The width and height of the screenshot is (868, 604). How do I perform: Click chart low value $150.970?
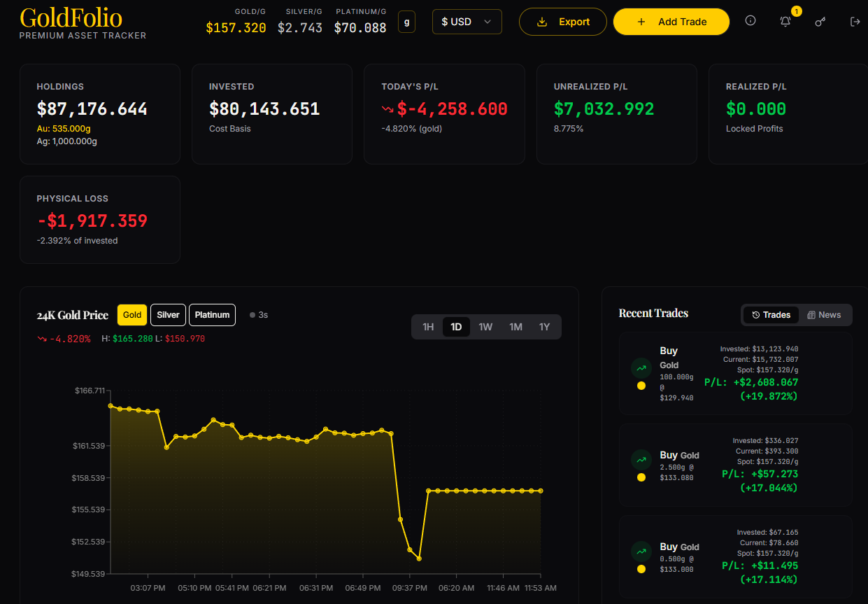pyautogui.click(x=185, y=339)
